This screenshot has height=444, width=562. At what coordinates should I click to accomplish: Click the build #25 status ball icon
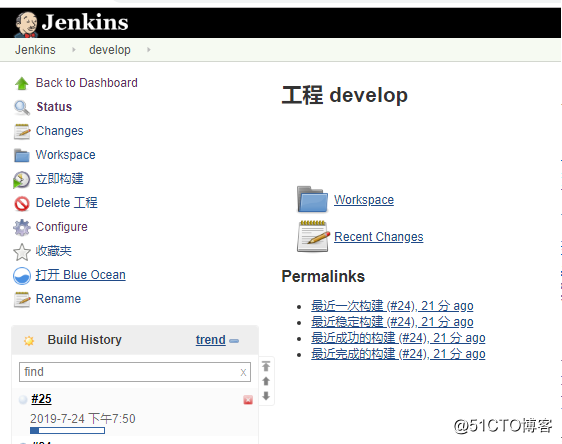coord(23,399)
